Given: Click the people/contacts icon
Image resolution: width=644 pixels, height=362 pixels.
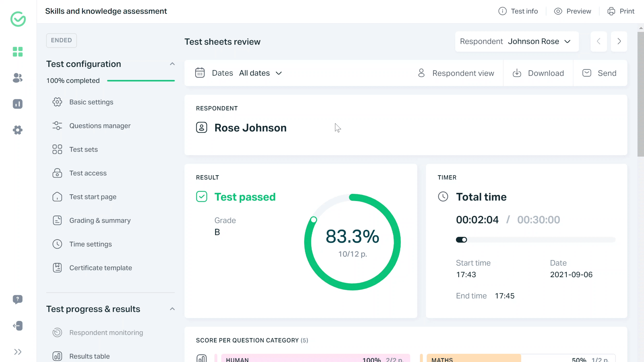Looking at the screenshot, I should tap(18, 78).
